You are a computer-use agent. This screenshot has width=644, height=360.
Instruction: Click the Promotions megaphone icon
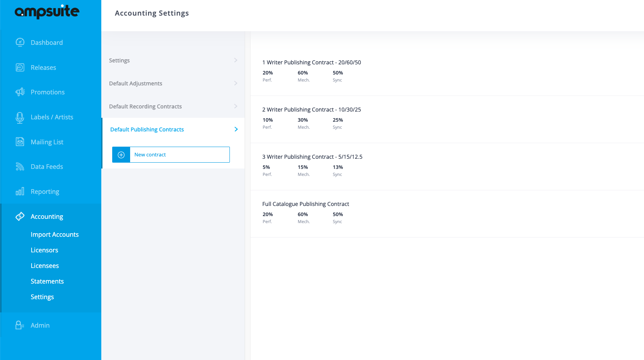click(20, 92)
